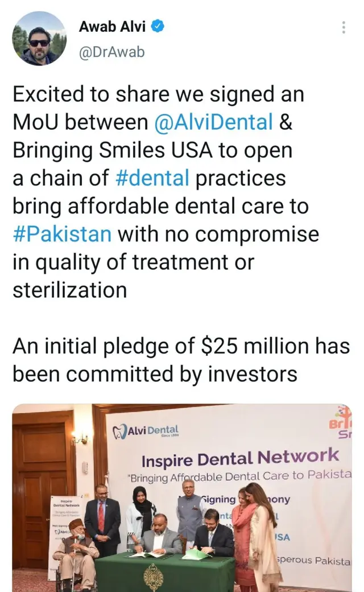Follow the #dental hashtag link
Image resolution: width=364 pixels, height=592 pixels.
[152, 178]
